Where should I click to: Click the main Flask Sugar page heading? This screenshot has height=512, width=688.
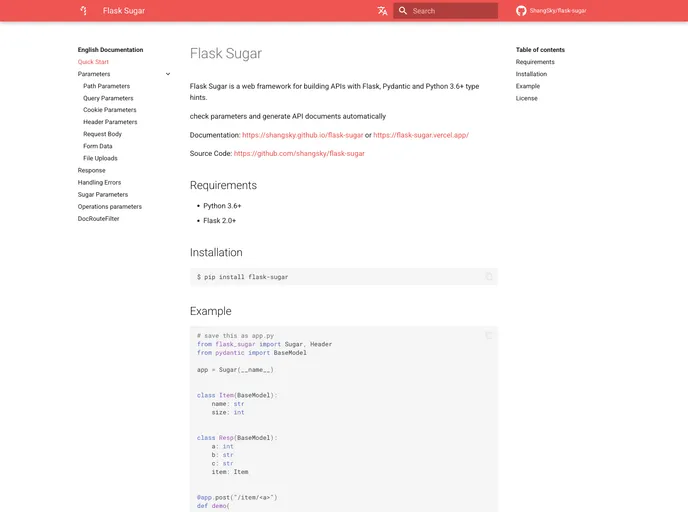pyautogui.click(x=226, y=54)
